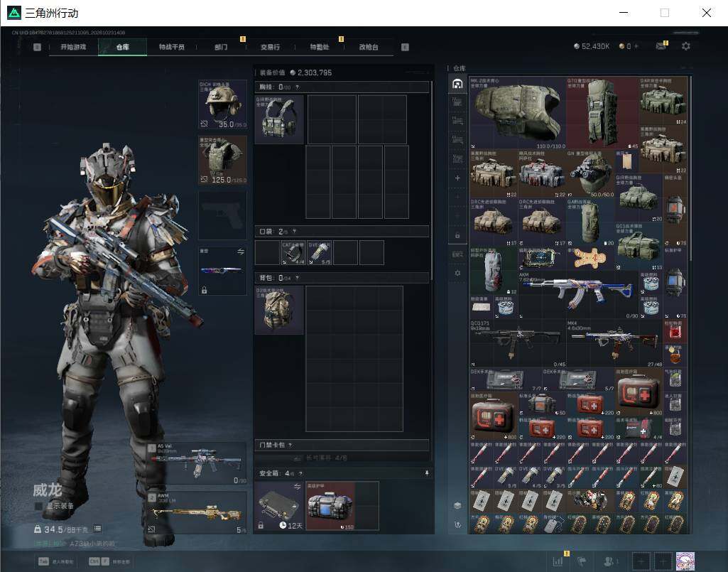728x572 pixels.
Task: Open the mail inbox icon
Action: pyautogui.click(x=661, y=46)
